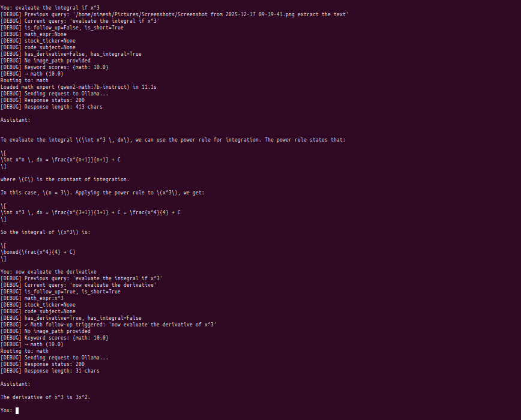
Task: Click the 'math_expr=x^3' debug line
Action: (41, 298)
